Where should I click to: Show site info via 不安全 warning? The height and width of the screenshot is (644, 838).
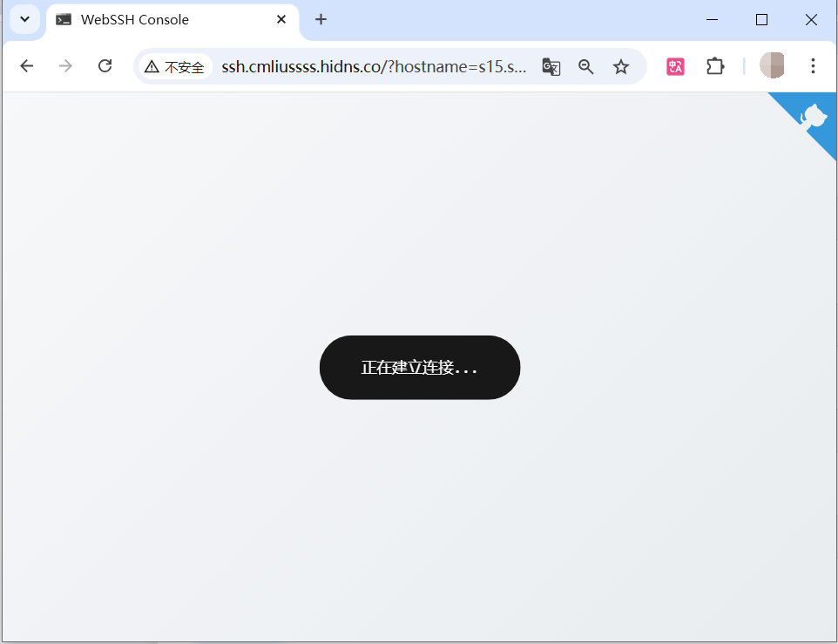point(175,67)
